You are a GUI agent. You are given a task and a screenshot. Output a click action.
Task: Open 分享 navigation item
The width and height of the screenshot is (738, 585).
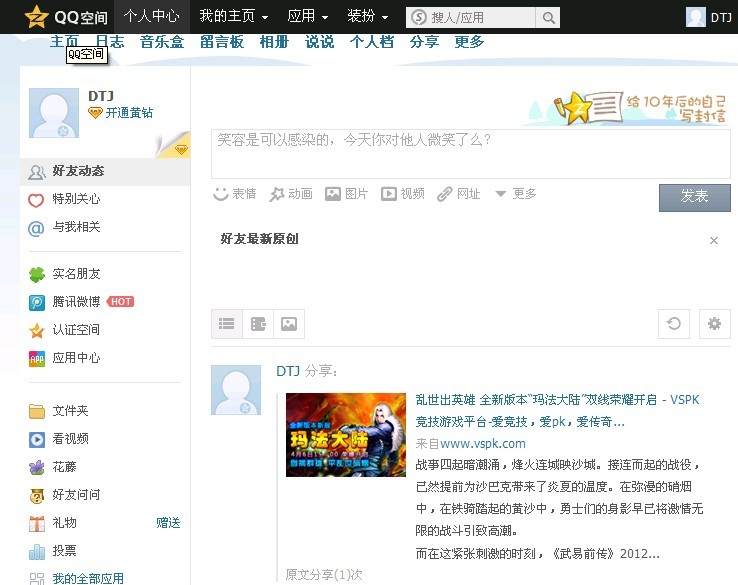(x=424, y=42)
